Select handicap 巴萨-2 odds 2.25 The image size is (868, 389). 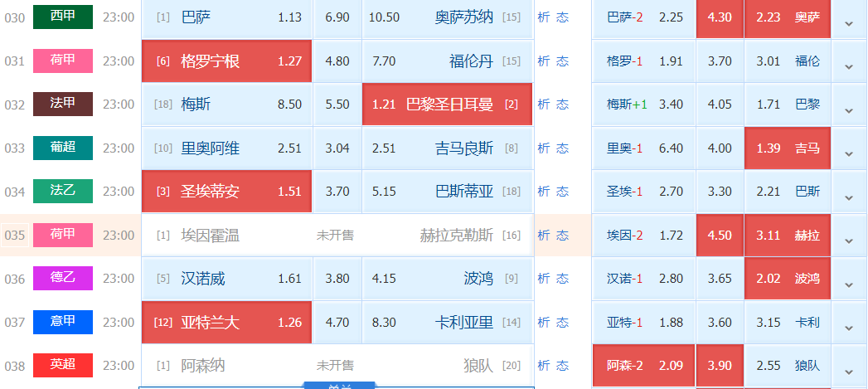(643, 17)
